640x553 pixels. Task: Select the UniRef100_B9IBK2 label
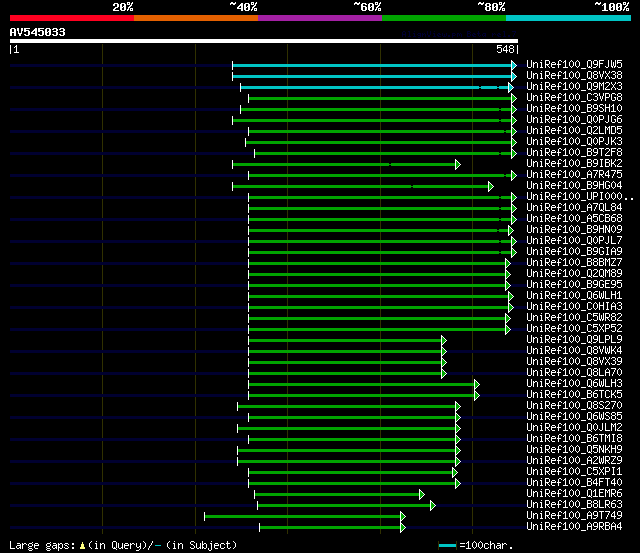tap(574, 163)
